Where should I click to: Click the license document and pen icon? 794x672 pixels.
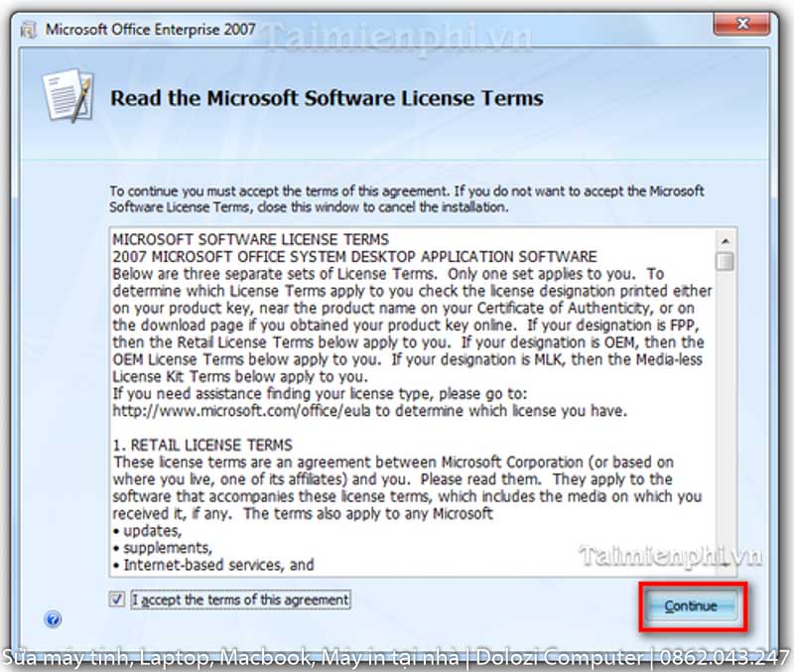(67, 96)
